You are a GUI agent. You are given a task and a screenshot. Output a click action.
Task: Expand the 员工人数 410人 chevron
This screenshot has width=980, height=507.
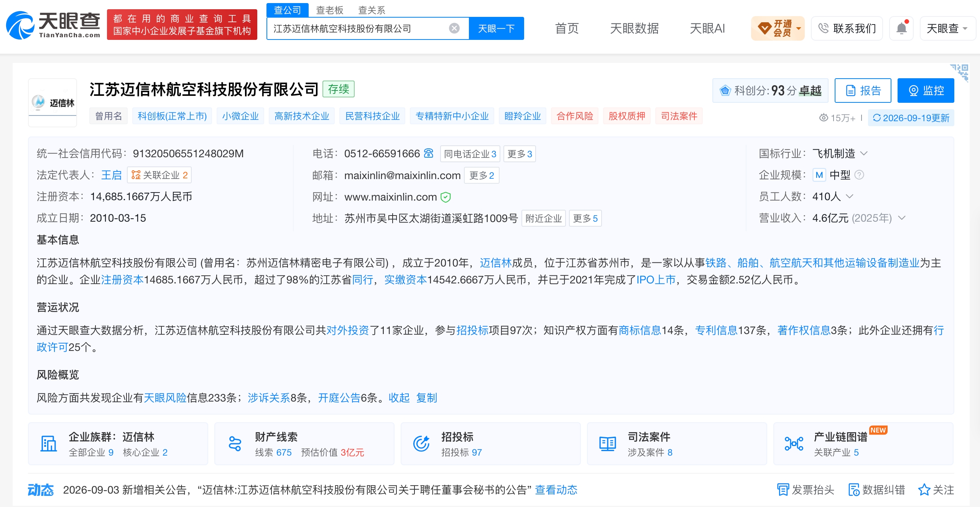pyautogui.click(x=850, y=196)
